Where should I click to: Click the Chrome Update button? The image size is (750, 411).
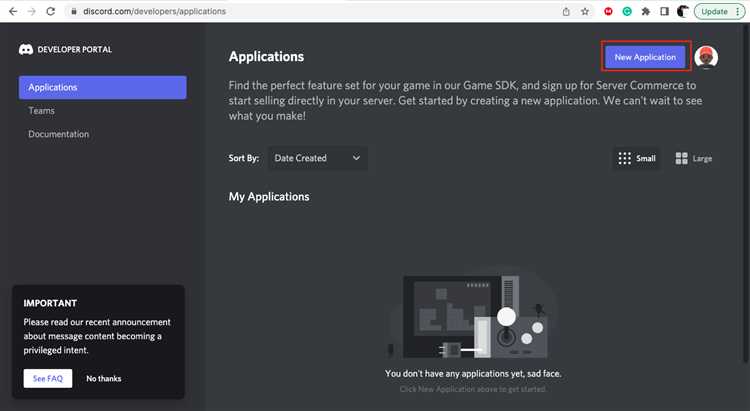coord(719,11)
